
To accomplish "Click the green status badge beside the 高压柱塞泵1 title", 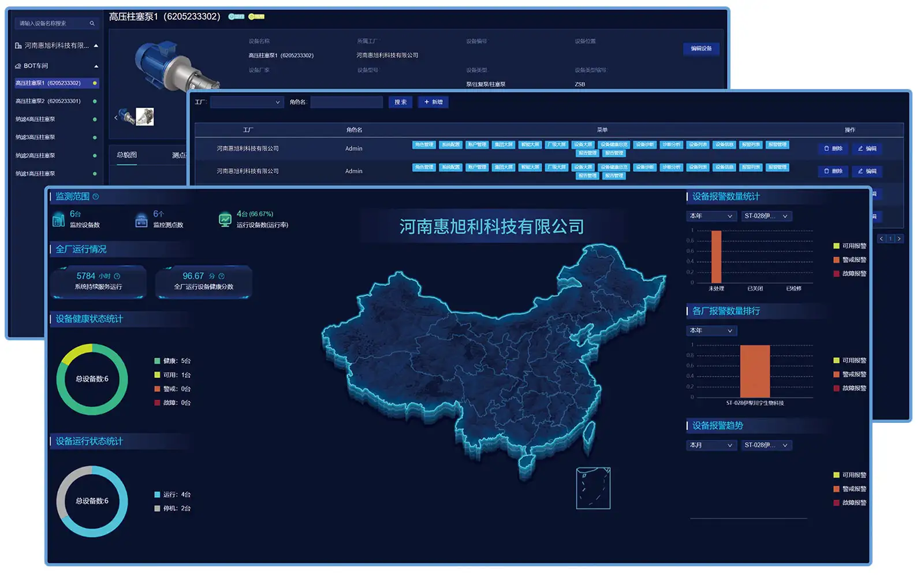I will click(x=236, y=17).
